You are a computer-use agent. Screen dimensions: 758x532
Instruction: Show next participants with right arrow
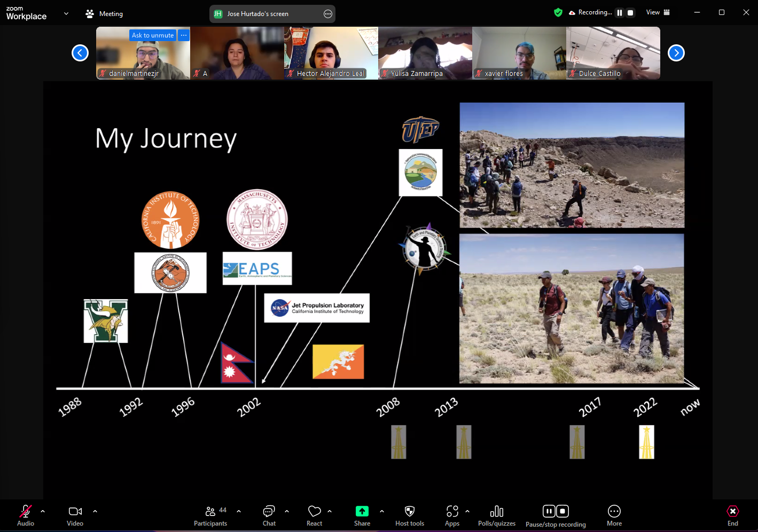676,53
